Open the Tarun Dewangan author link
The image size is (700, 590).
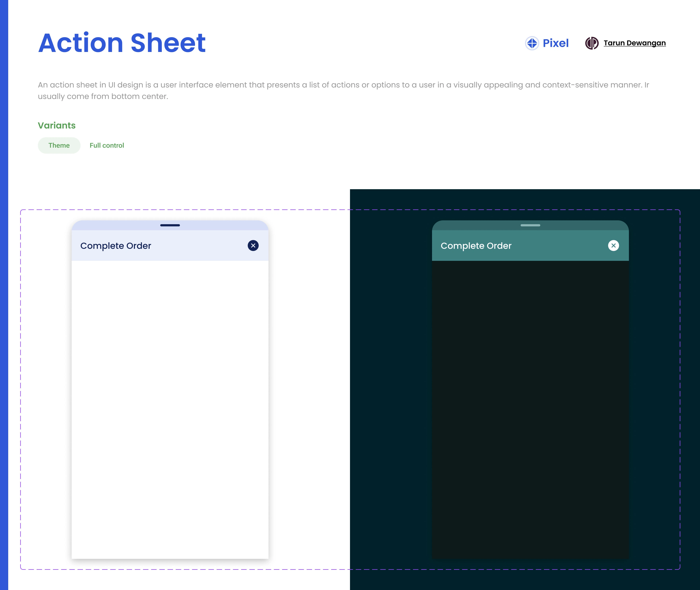[634, 43]
